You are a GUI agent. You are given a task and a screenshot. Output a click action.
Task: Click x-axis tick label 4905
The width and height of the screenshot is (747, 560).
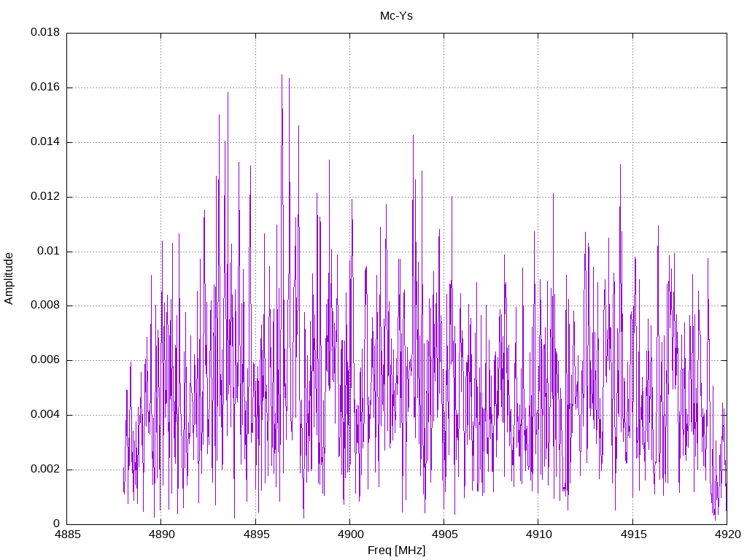(444, 534)
